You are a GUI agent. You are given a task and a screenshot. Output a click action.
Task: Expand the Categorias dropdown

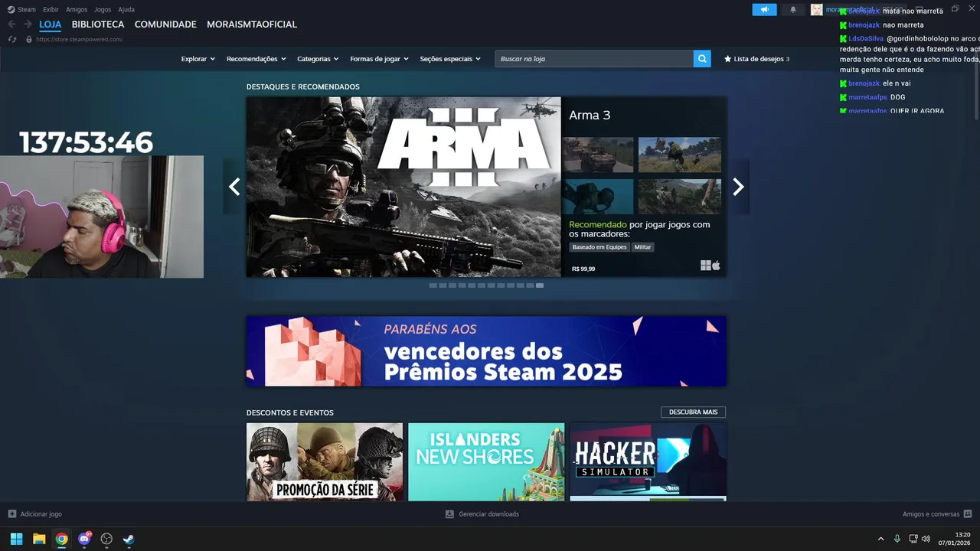[x=318, y=59]
